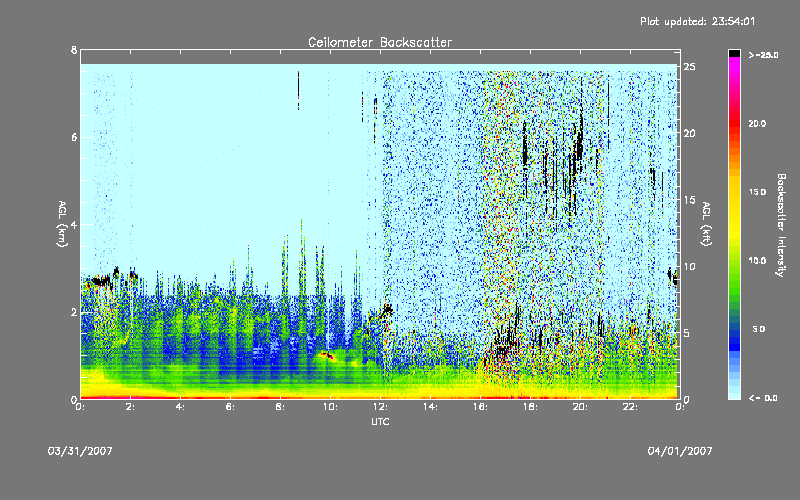Viewport: 800px width, 500px height.
Task: Click the "2:" UTC hour tick
Action: coord(130,407)
